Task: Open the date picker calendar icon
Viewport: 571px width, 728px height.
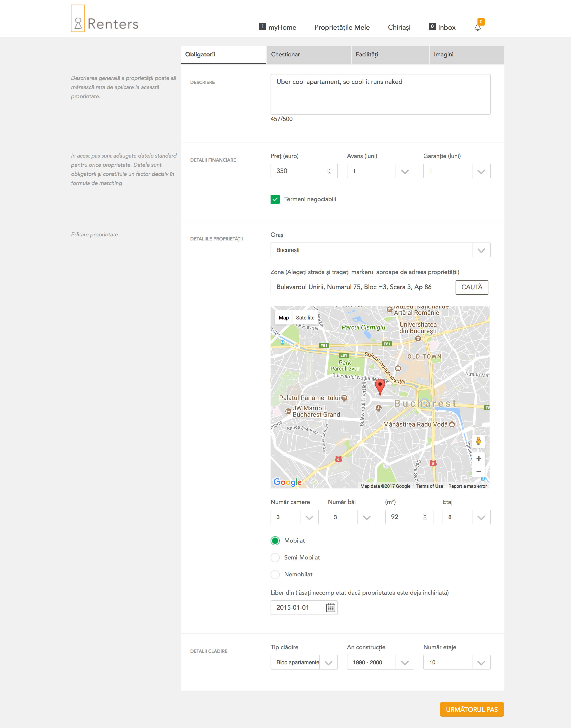Action: (x=330, y=608)
